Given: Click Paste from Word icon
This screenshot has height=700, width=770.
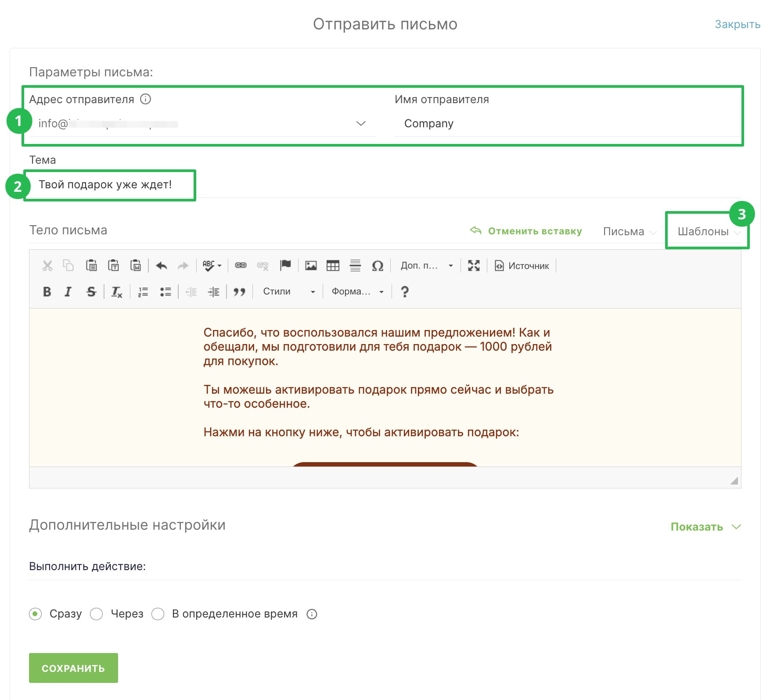Looking at the screenshot, I should click(x=136, y=266).
